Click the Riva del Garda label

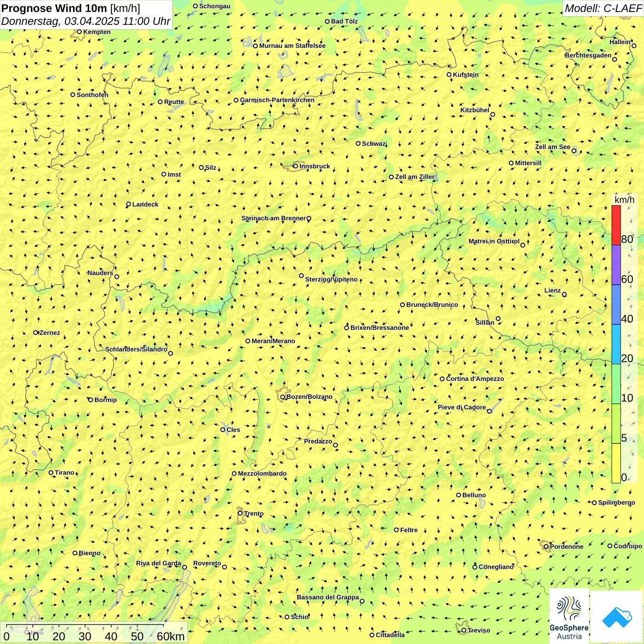click(158, 563)
